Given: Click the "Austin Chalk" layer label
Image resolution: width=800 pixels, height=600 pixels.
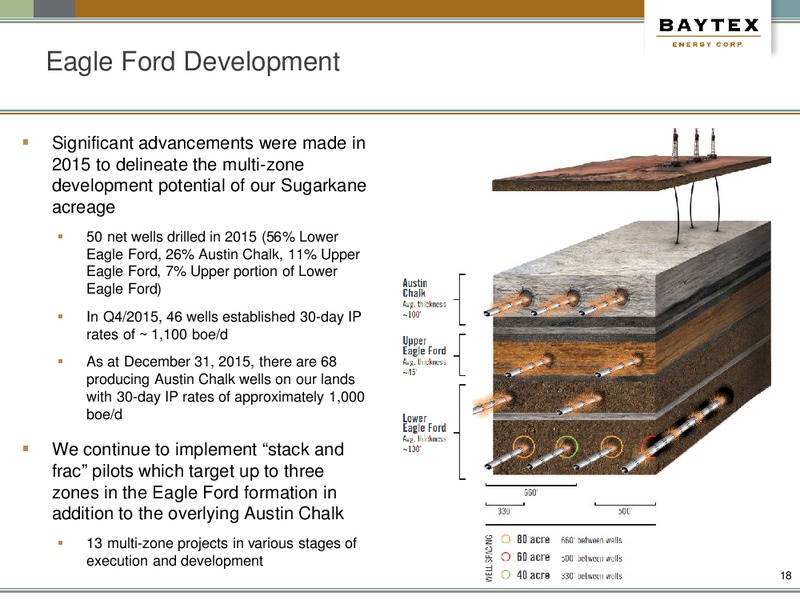Looking at the screenshot, I should pos(415,288).
